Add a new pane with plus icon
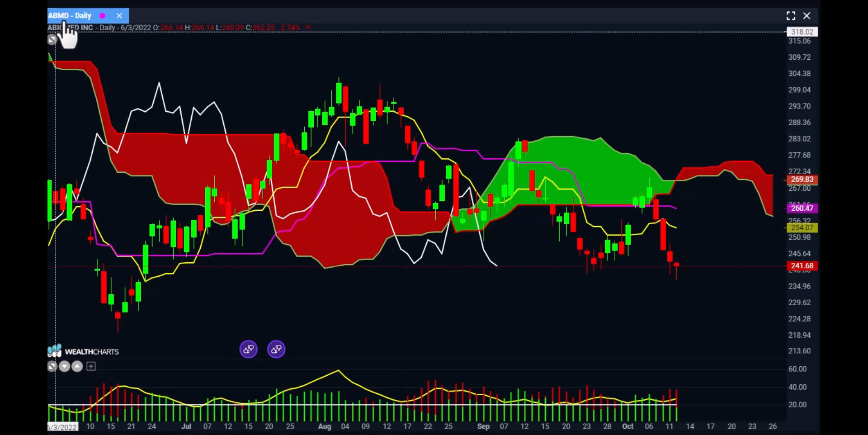Viewport: 868px width, 435px height. click(x=91, y=366)
